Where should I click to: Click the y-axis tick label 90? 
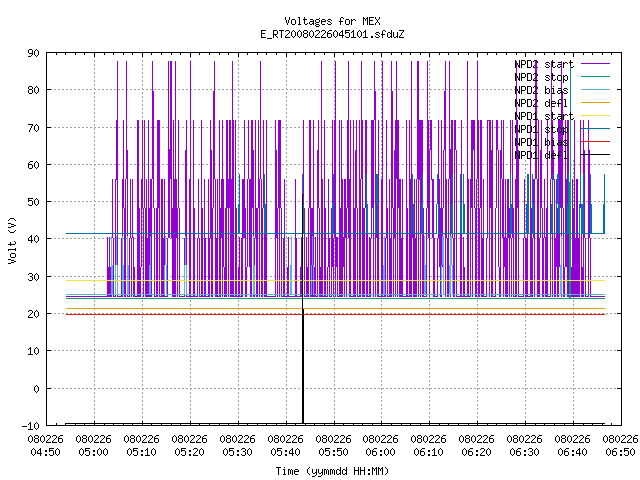click(x=33, y=53)
